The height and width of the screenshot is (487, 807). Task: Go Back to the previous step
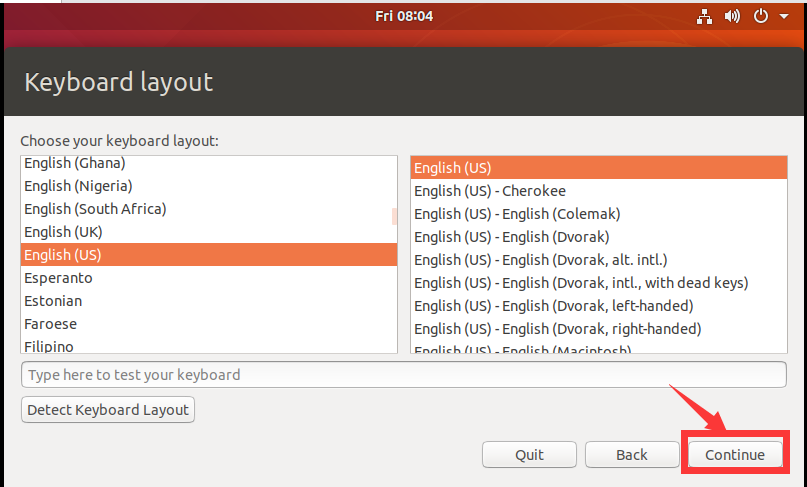point(632,455)
